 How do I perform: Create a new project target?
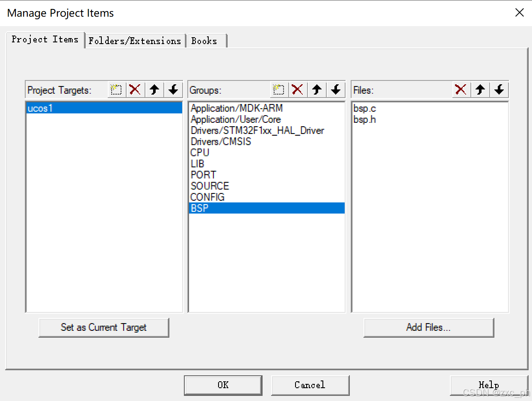point(117,90)
